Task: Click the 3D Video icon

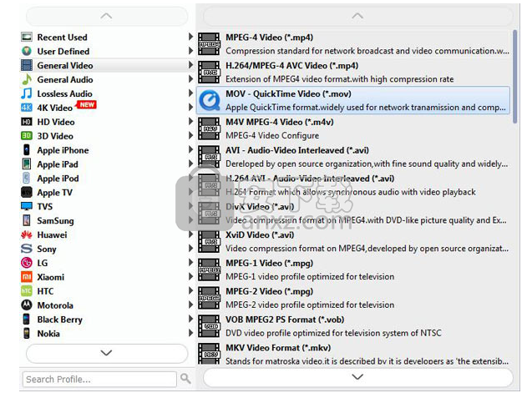Action: (27, 136)
